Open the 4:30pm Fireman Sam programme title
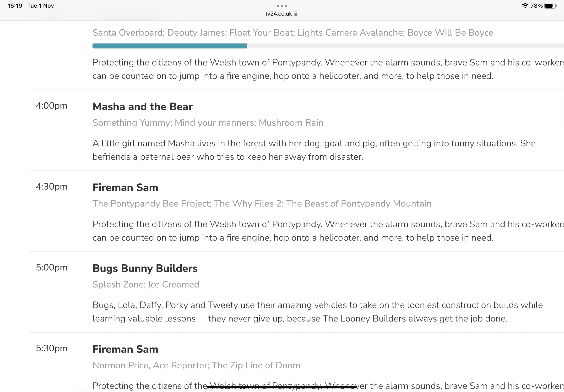Screen dimensions: 564x392 pyautogui.click(x=125, y=187)
